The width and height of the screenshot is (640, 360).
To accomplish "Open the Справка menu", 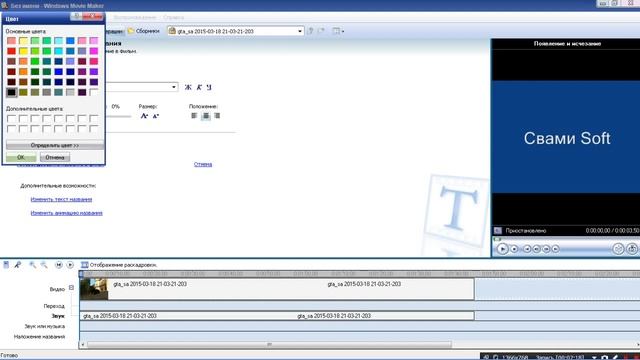I will (173, 18).
